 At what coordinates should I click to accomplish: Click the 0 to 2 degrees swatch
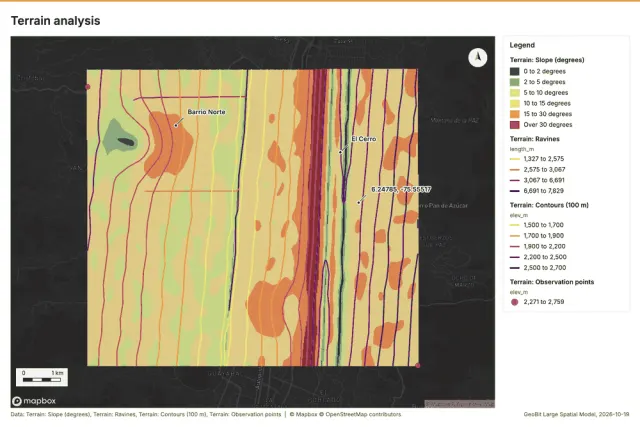[x=515, y=71]
